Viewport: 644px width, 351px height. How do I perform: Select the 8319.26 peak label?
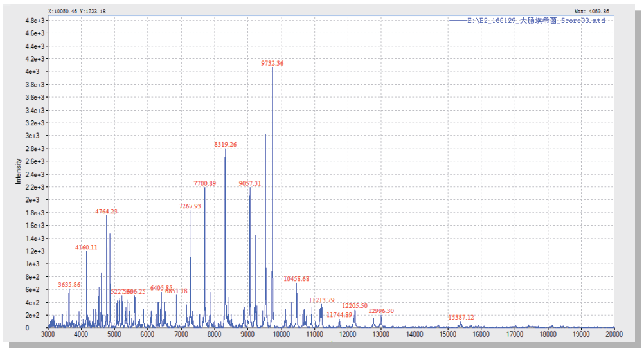point(225,144)
